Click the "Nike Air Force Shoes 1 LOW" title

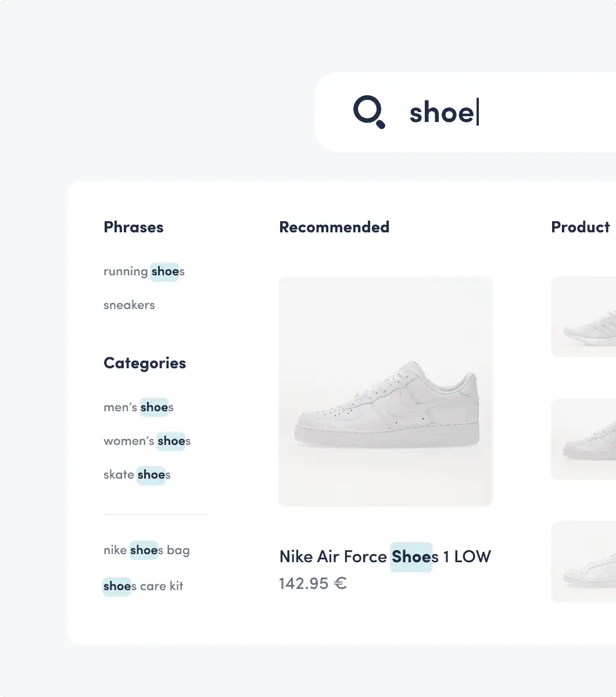(385, 556)
